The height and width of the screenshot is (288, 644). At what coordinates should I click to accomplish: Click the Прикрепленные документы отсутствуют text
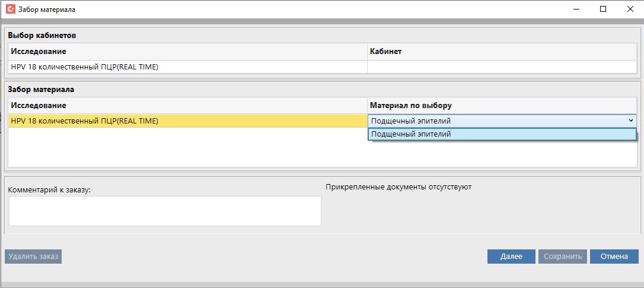coord(398,187)
